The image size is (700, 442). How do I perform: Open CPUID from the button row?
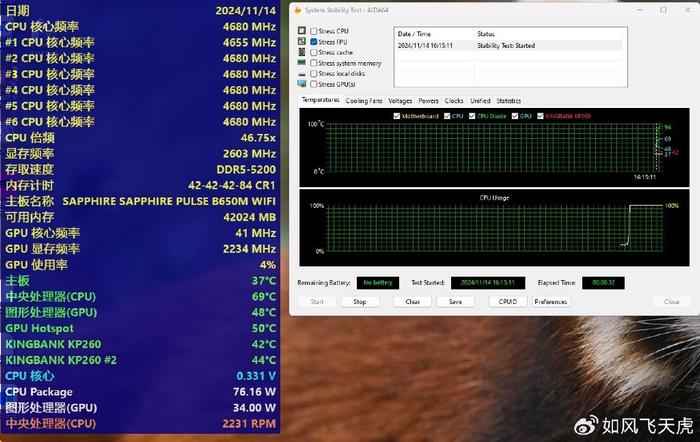508,302
